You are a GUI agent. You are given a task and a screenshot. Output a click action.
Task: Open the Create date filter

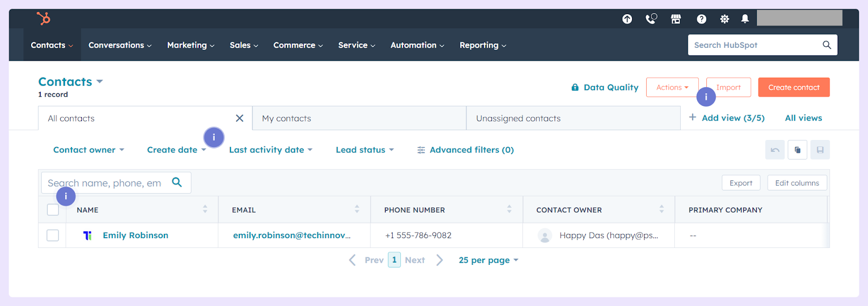click(176, 150)
